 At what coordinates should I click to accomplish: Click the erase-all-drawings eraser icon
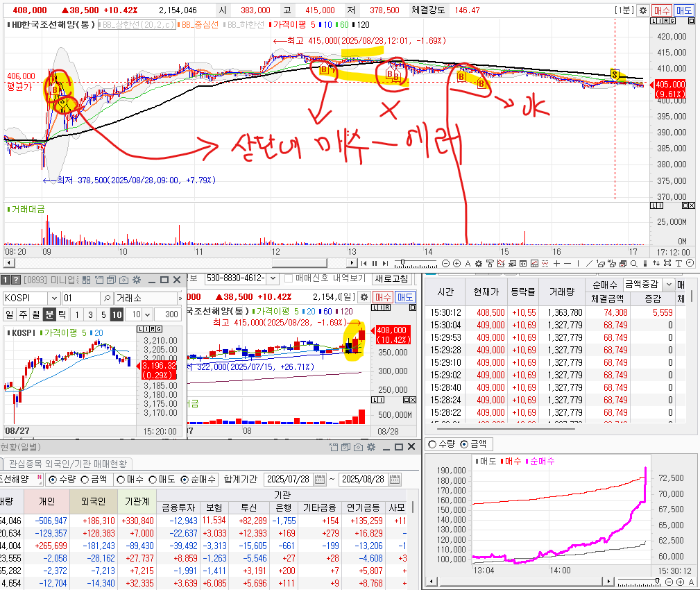(x=612, y=264)
